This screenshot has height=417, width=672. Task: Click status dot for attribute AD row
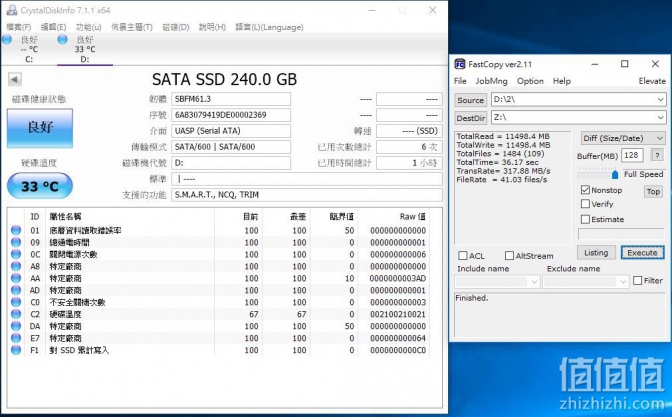click(x=16, y=290)
